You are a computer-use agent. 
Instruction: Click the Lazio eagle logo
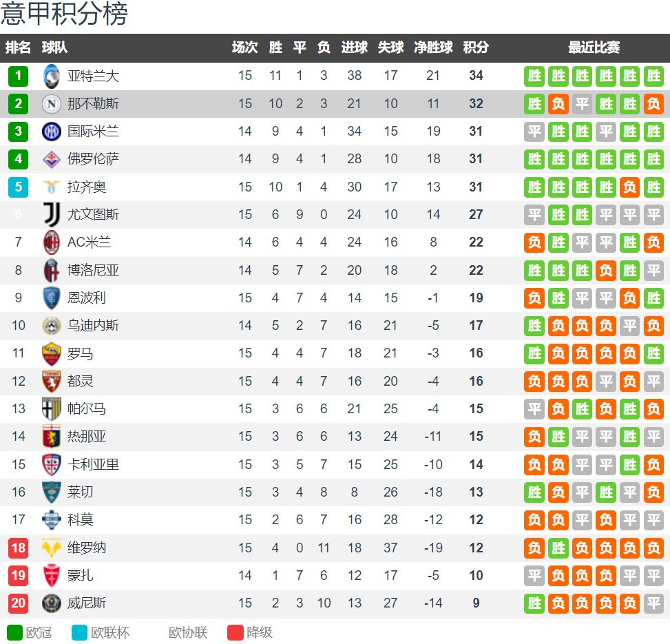point(52,187)
